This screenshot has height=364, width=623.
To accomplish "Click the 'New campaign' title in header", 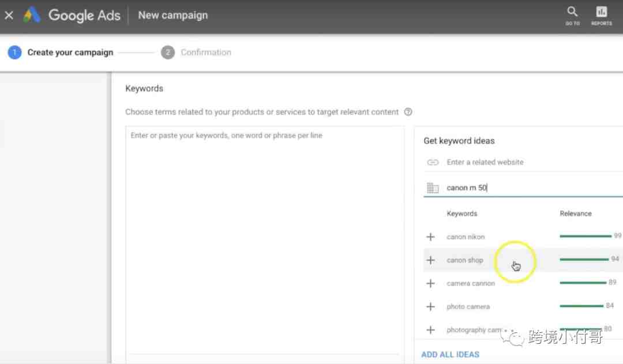I will (173, 15).
